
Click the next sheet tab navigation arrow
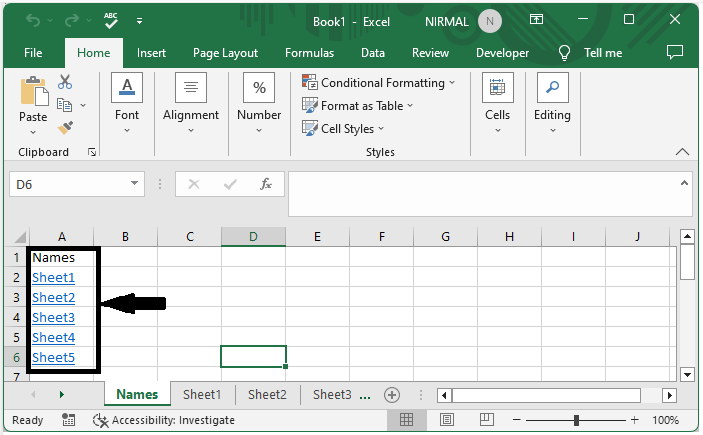tap(61, 395)
